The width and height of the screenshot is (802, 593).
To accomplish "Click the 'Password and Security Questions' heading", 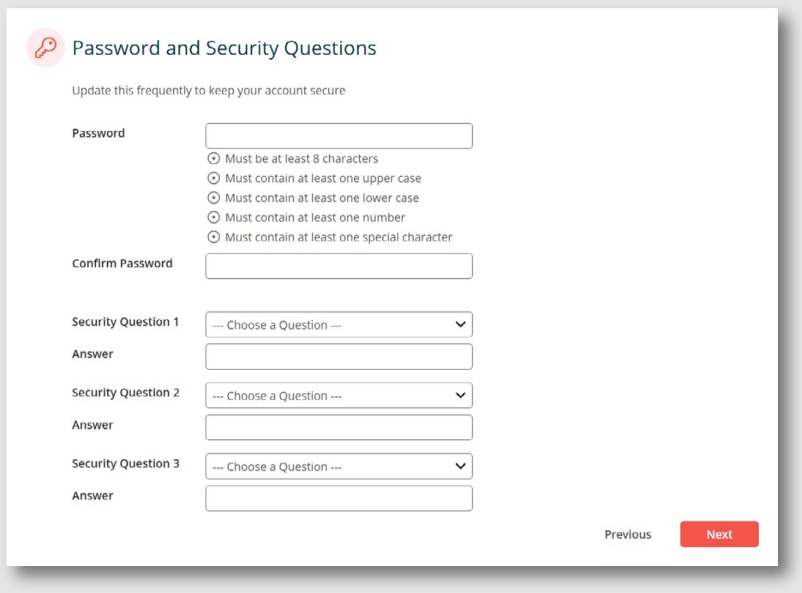I will point(224,48).
